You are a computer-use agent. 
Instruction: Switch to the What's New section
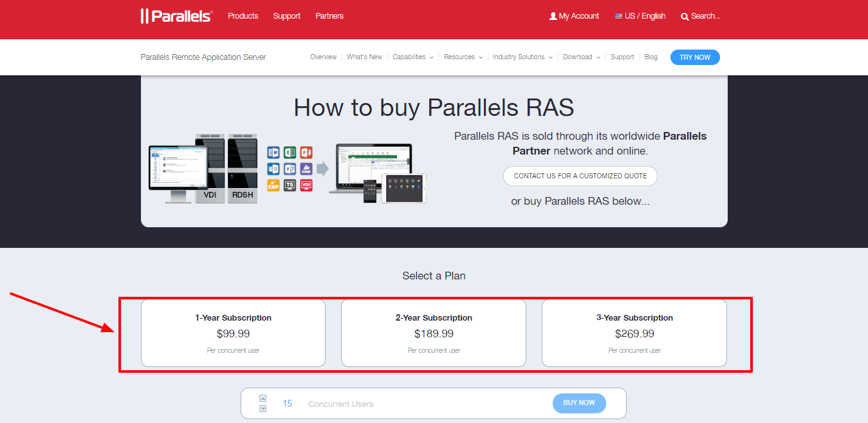pyautogui.click(x=364, y=57)
